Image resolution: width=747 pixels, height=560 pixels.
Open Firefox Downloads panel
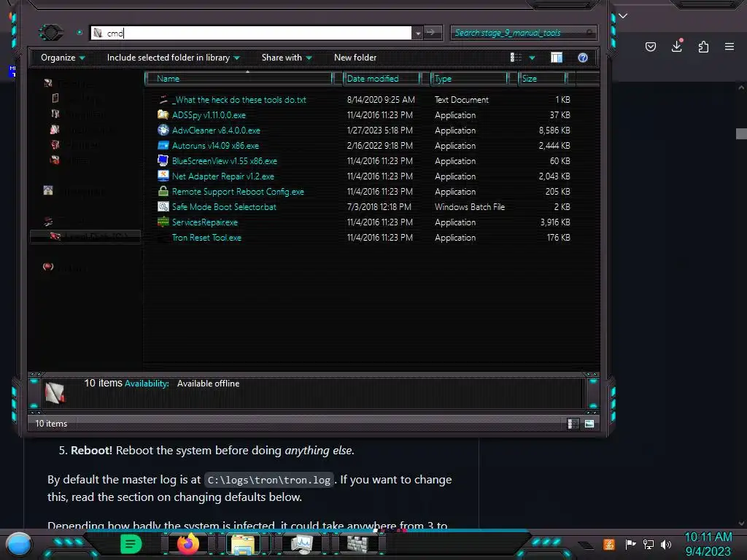(677, 46)
